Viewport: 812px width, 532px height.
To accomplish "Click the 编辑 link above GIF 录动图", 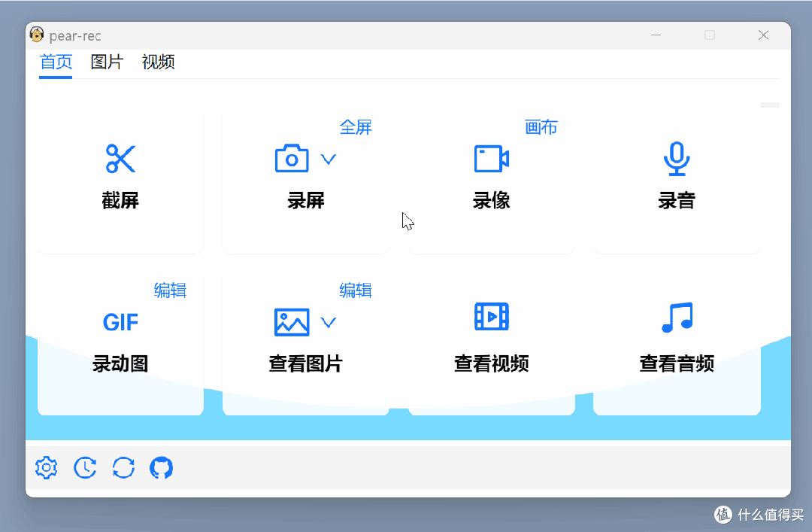I will [x=170, y=290].
